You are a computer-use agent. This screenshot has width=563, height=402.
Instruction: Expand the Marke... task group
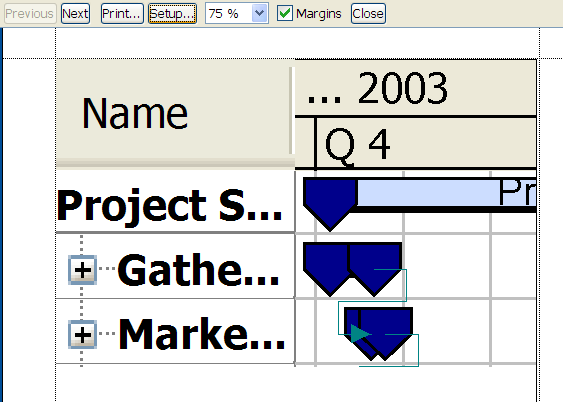[x=82, y=335]
